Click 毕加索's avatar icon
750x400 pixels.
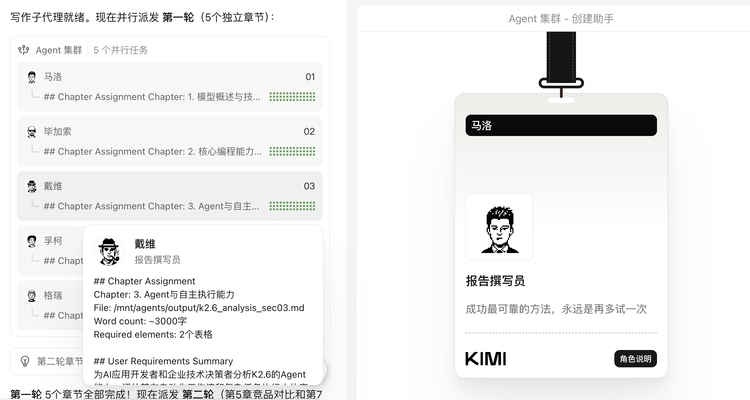point(32,132)
